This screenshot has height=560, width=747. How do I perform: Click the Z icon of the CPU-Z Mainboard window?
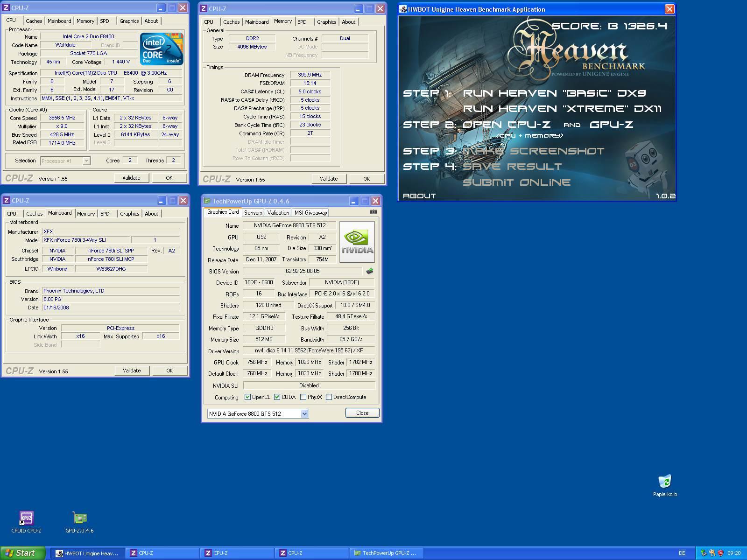(7, 201)
